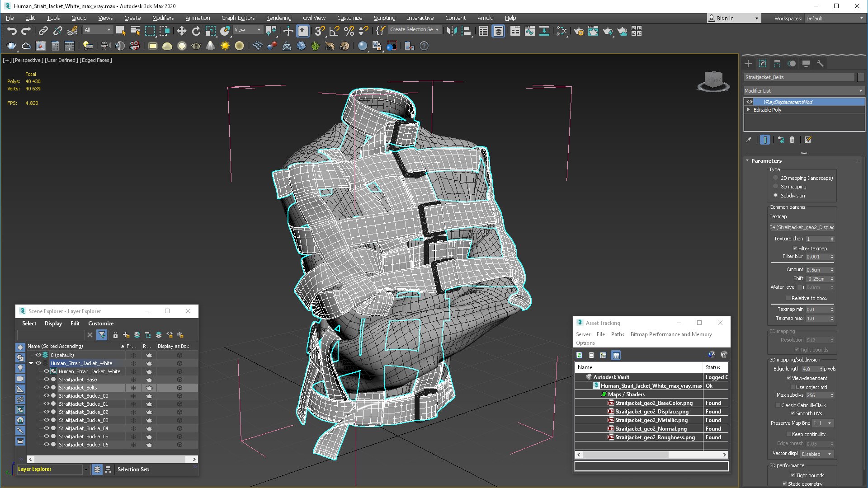Click Remove modifier trash icon
Screen dimensions: 868x488
tap(792, 140)
